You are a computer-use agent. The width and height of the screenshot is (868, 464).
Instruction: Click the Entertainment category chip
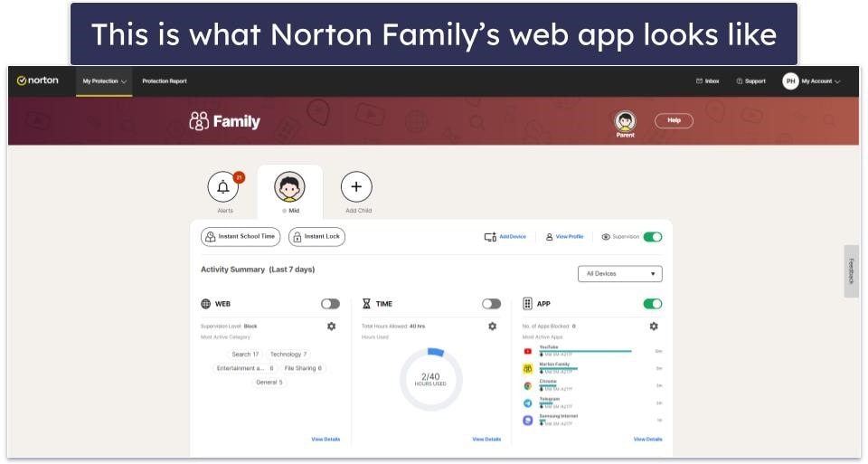click(x=245, y=368)
